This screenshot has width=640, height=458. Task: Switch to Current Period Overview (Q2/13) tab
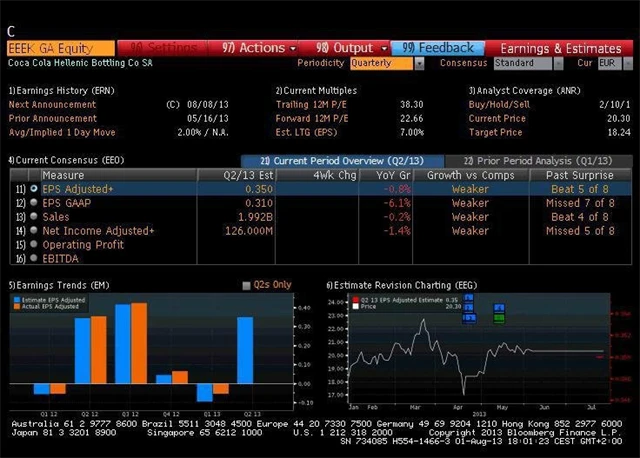(x=342, y=161)
